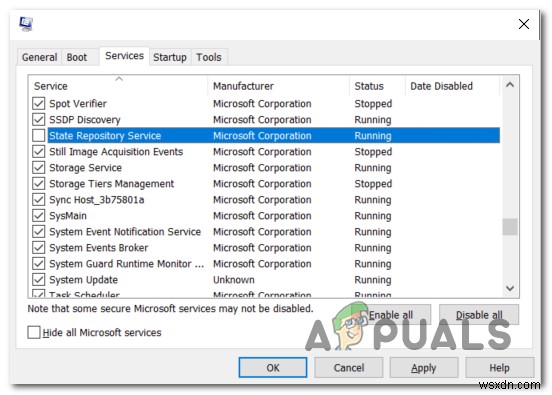
Task: Switch to the General tab
Action: pos(39,57)
